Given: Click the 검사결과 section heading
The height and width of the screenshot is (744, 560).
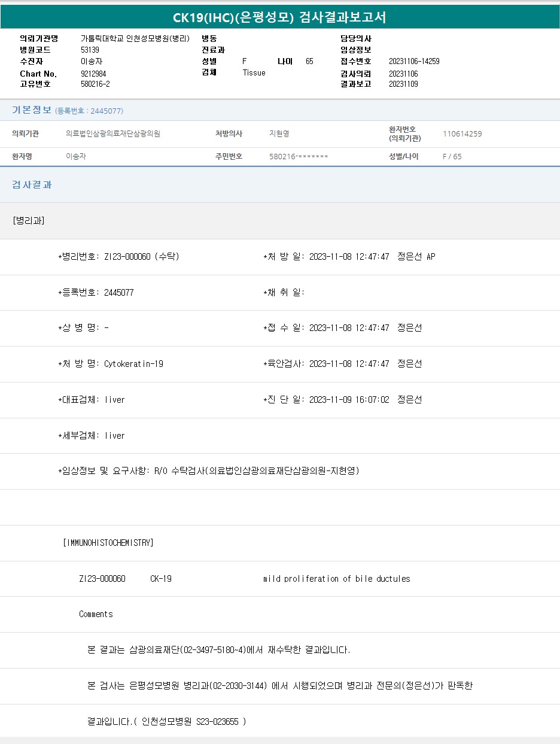Looking at the screenshot, I should pyautogui.click(x=32, y=184).
